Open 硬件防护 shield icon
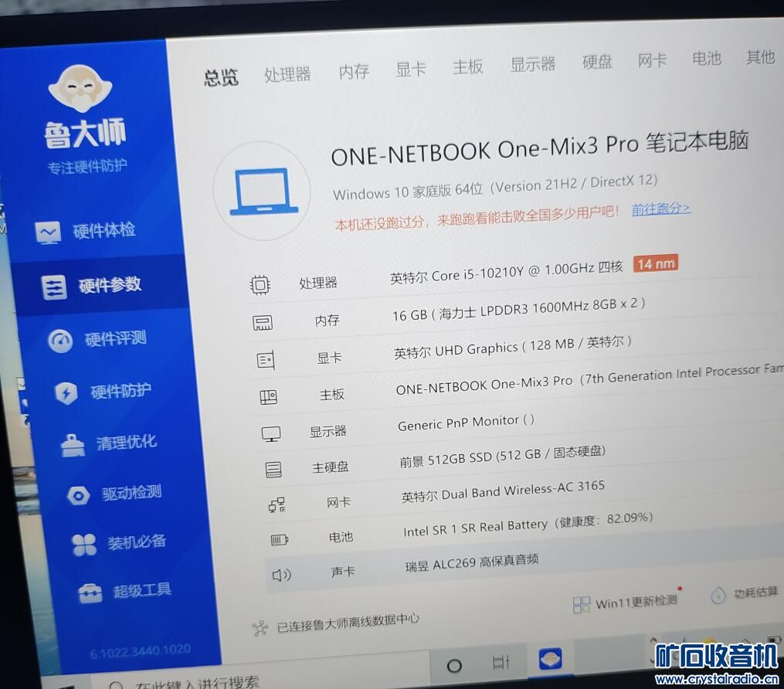Image resolution: width=784 pixels, height=689 pixels. pos(66,393)
